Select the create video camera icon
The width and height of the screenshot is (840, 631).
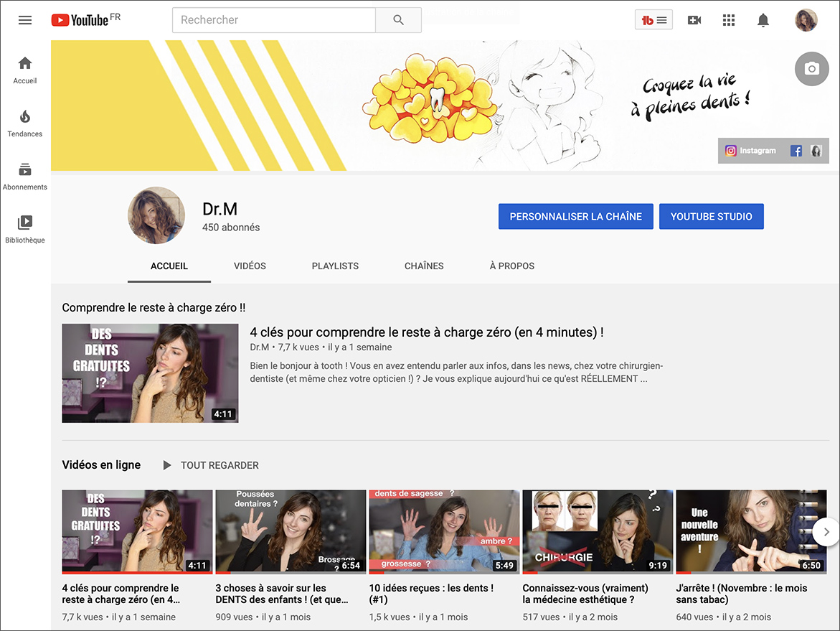click(x=694, y=19)
